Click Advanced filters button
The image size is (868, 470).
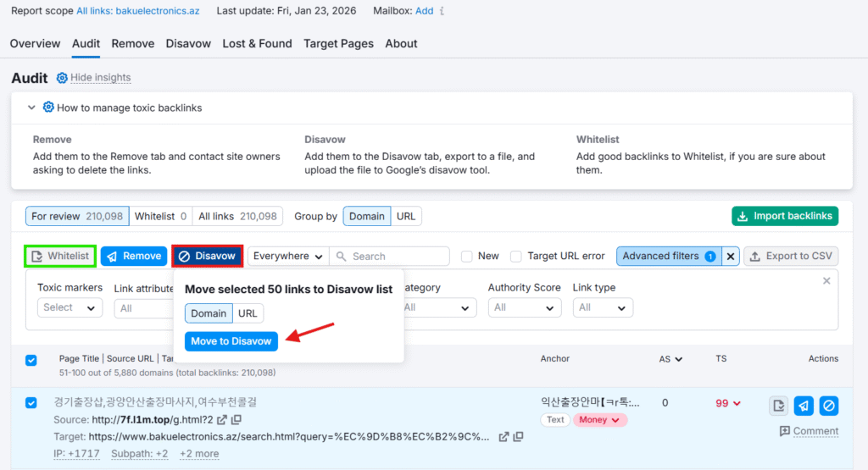click(x=669, y=256)
